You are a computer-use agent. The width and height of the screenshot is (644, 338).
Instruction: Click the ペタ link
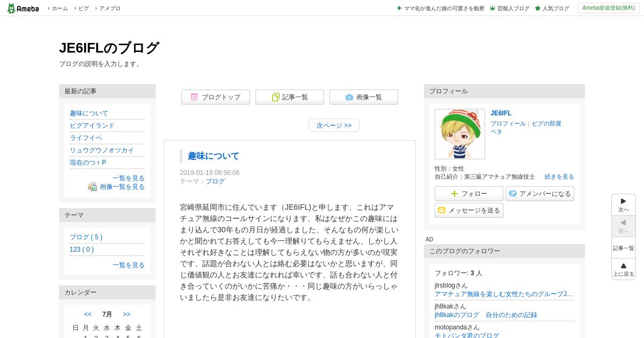[496, 131]
